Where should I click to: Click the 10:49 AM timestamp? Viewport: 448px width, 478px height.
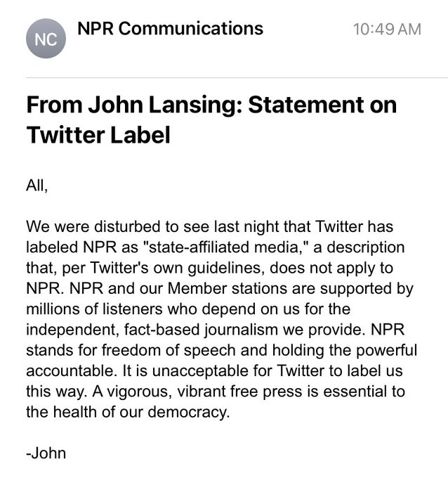point(388,30)
